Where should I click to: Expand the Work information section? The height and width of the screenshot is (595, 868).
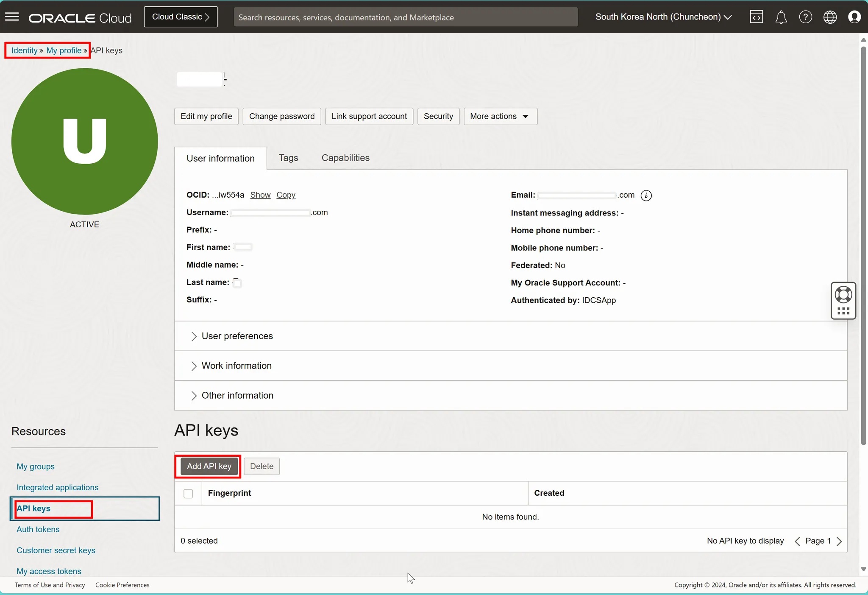[236, 366]
